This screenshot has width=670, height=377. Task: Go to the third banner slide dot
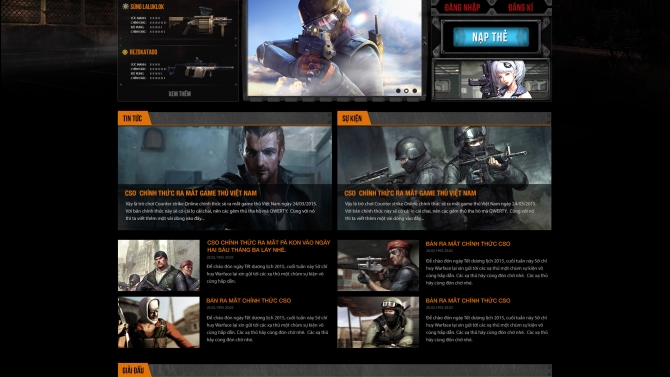pyautogui.click(x=414, y=91)
